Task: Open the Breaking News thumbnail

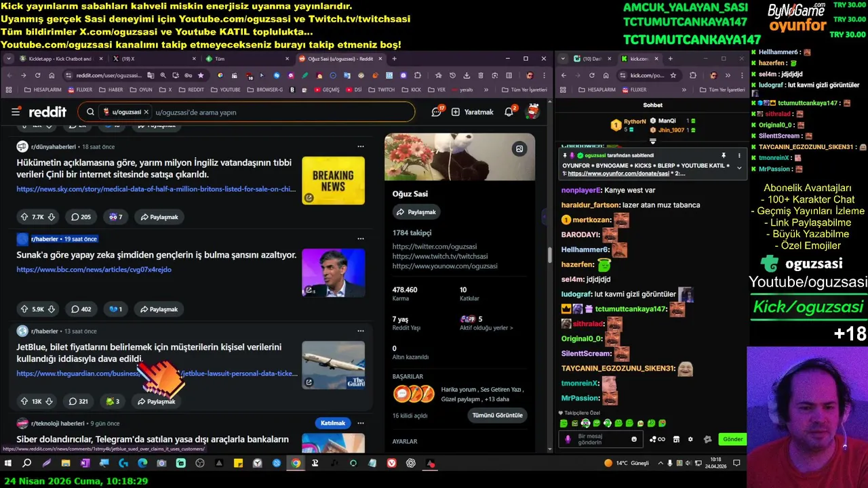Action: click(x=333, y=180)
